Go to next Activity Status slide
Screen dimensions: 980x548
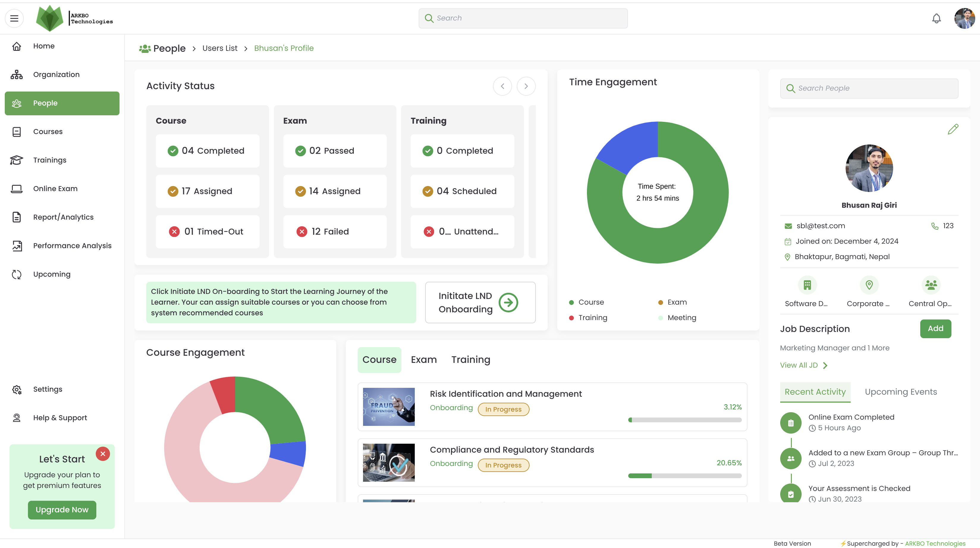(526, 86)
